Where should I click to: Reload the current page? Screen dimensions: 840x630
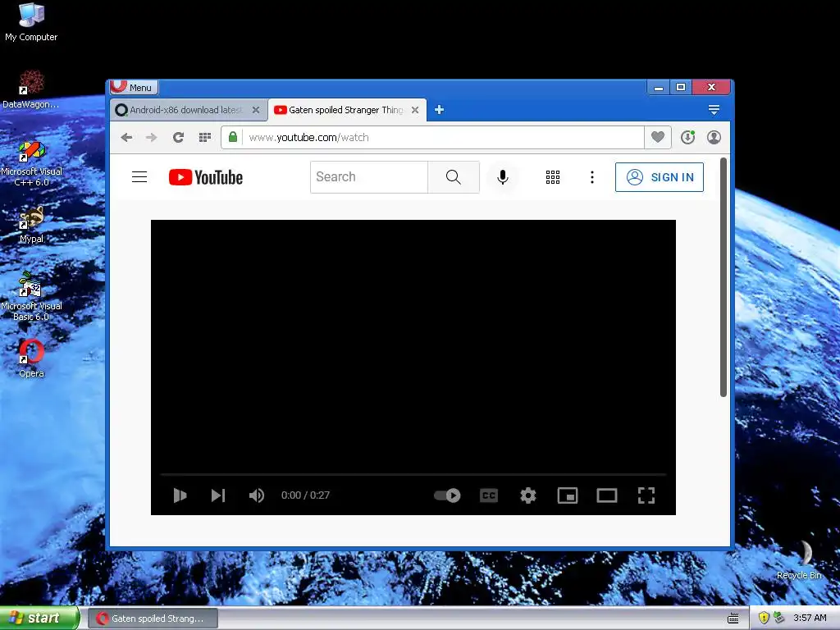(178, 138)
